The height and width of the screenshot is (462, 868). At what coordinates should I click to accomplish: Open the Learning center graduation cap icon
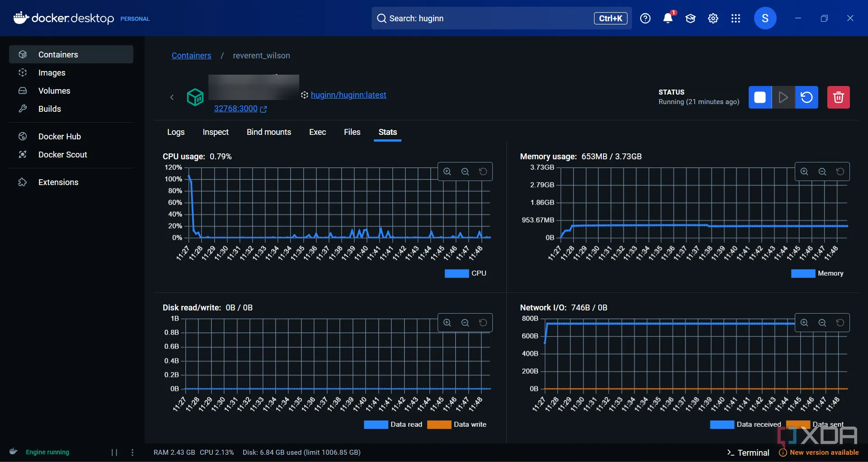(690, 18)
